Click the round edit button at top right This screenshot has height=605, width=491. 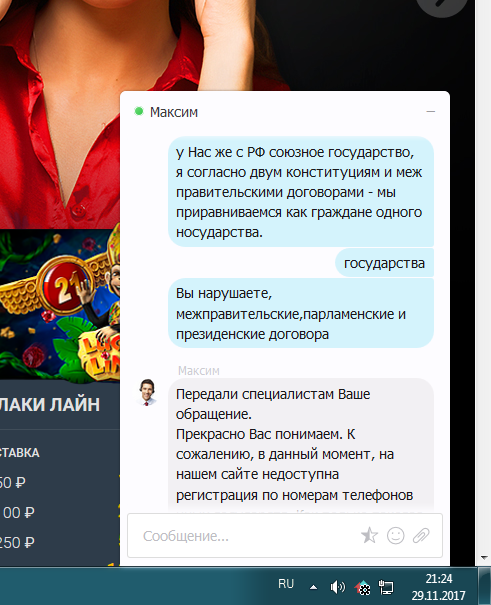pos(442,4)
